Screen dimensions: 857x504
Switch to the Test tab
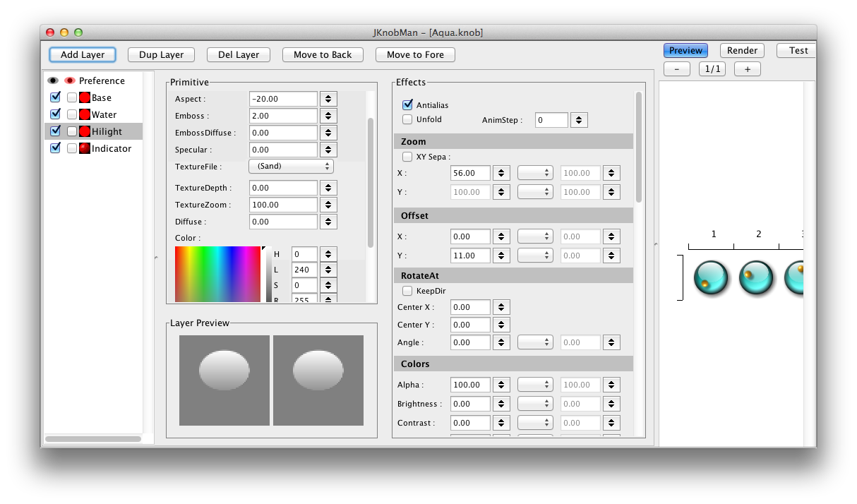(797, 50)
